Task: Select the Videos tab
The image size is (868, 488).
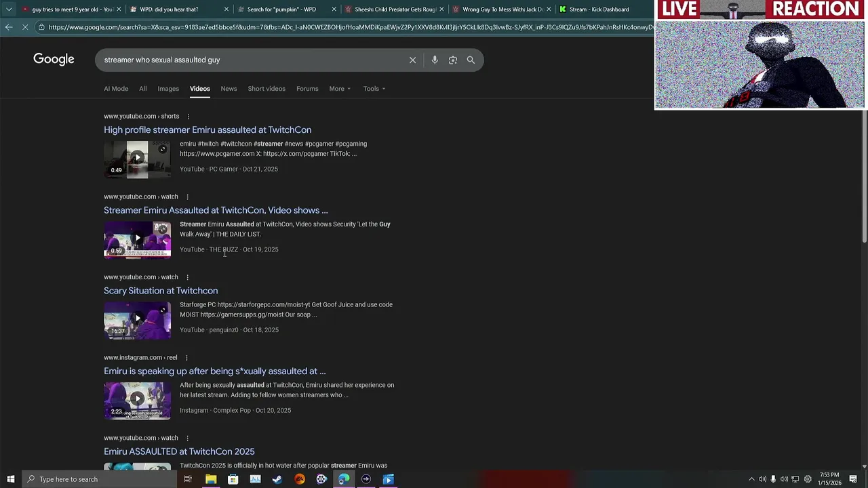Action: coord(200,89)
